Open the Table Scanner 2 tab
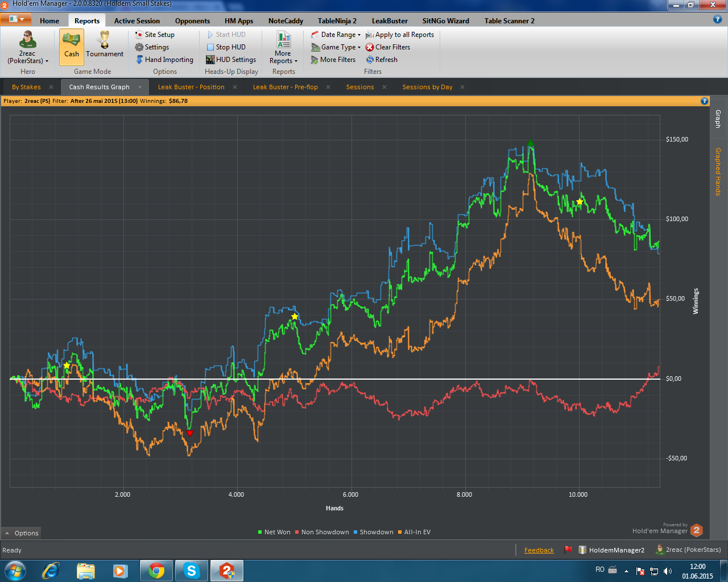Viewport: 728px width, 582px height. 510,21
